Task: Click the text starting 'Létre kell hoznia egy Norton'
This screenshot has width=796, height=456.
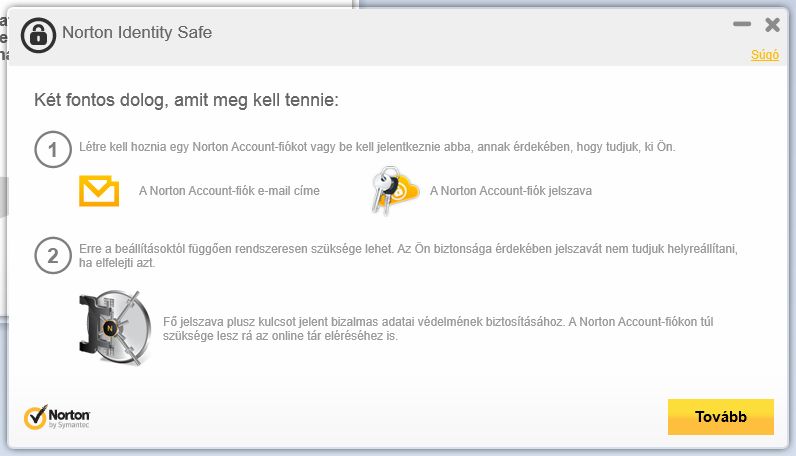Action: point(377,147)
